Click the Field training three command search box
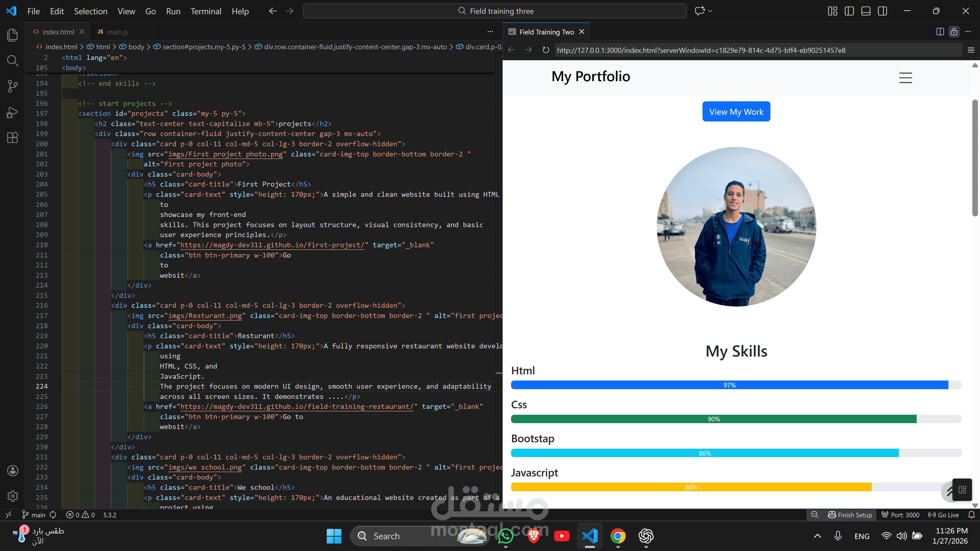 [x=494, y=11]
